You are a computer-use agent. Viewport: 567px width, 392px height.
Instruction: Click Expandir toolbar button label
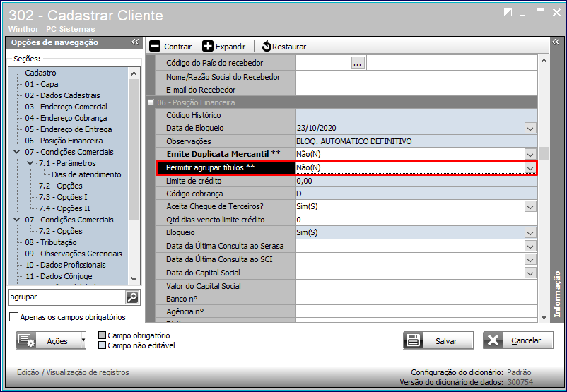[230, 47]
